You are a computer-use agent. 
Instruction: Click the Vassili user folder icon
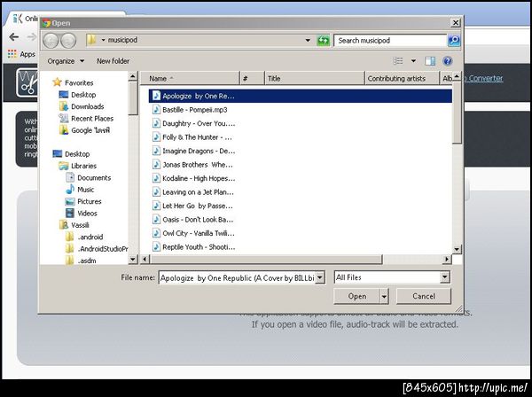click(64, 225)
